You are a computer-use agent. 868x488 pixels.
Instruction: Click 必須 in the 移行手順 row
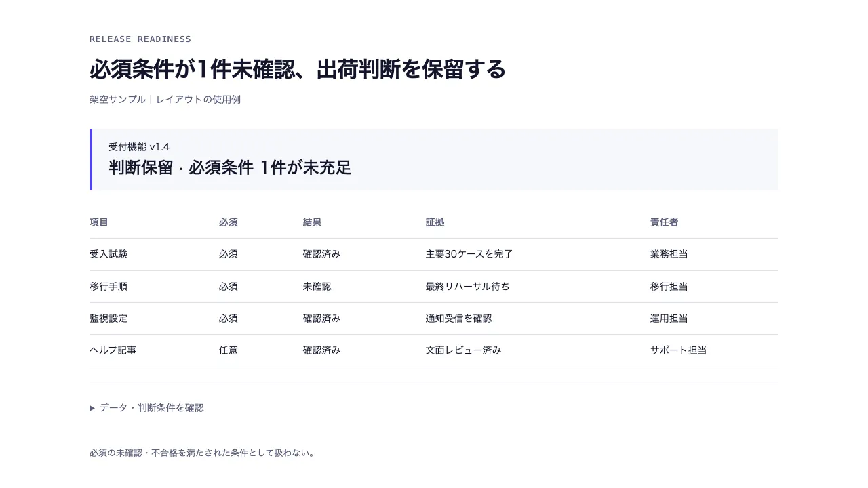pyautogui.click(x=229, y=287)
